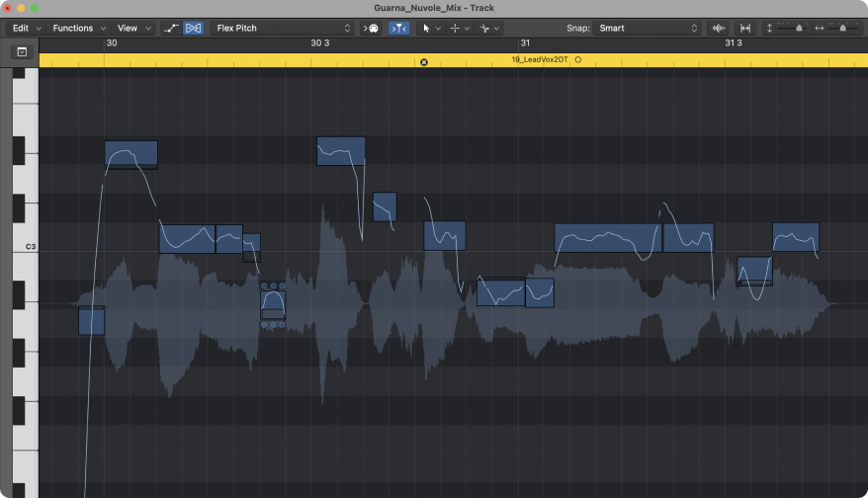The image size is (868, 498).
Task: Click the selected note's upper-left pitch drift handle
Action: 264,287
